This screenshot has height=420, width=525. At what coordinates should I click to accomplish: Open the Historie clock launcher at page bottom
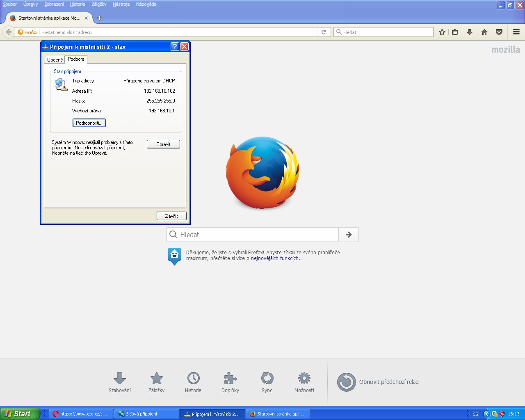193,378
